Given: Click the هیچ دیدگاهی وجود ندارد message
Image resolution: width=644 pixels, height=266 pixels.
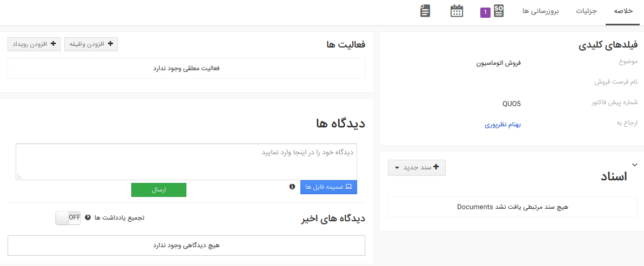Looking at the screenshot, I should point(186,245).
